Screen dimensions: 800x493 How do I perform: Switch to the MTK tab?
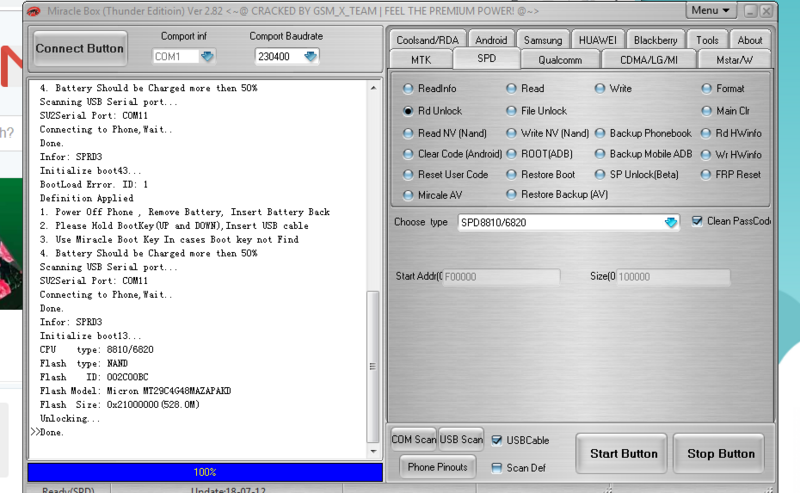421,60
